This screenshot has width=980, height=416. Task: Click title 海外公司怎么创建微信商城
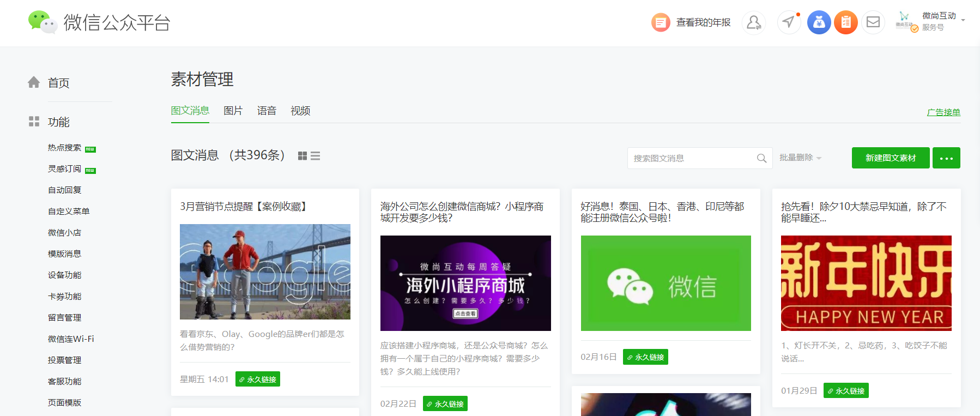(x=462, y=212)
